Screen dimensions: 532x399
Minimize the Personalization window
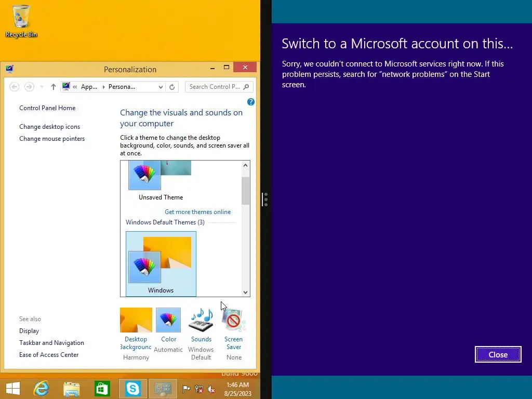212,68
